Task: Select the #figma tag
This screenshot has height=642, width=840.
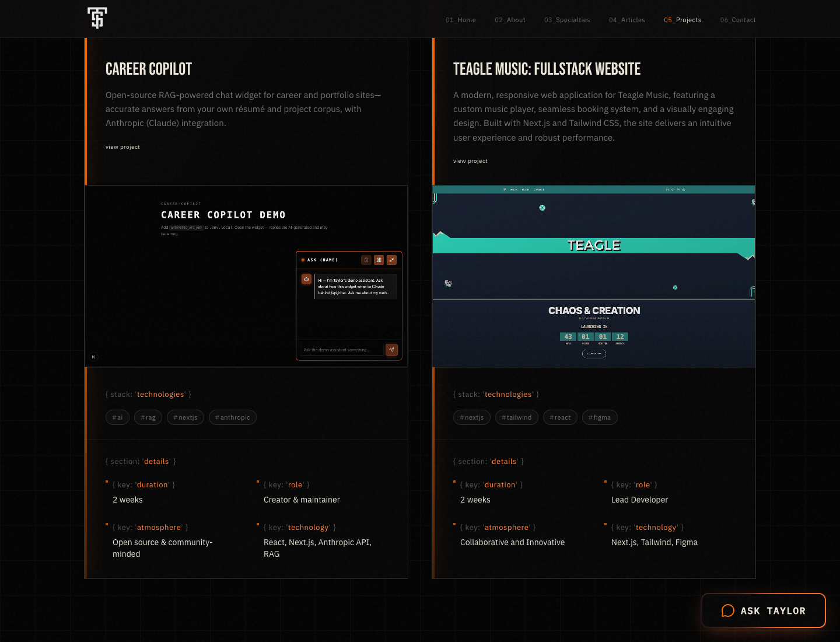Action: click(x=600, y=417)
